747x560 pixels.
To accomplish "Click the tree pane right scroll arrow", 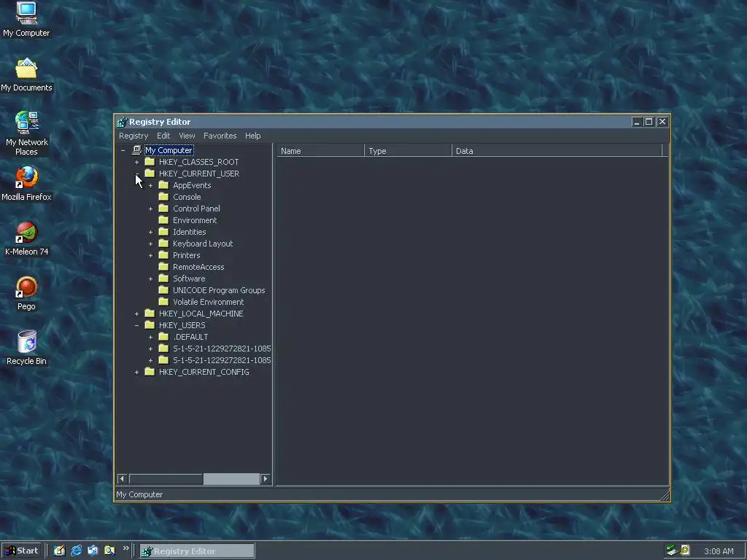I will tap(266, 478).
